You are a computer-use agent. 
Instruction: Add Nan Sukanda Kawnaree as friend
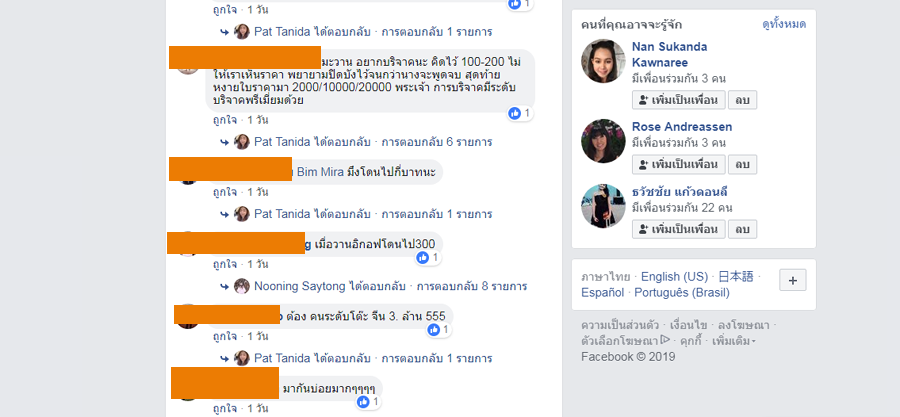tap(678, 100)
